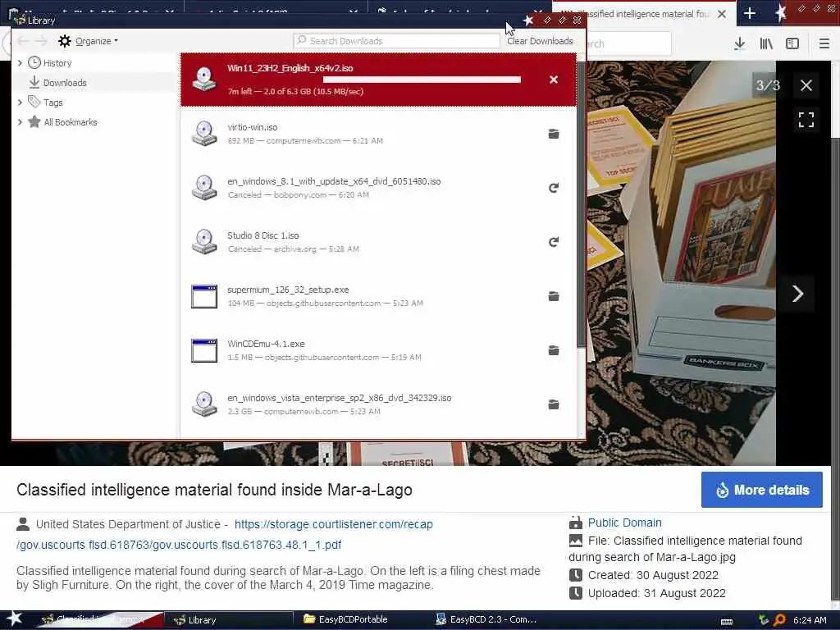Retry the en_windows_8.1 iso download
Viewport: 840px width, 630px height.
point(554,188)
